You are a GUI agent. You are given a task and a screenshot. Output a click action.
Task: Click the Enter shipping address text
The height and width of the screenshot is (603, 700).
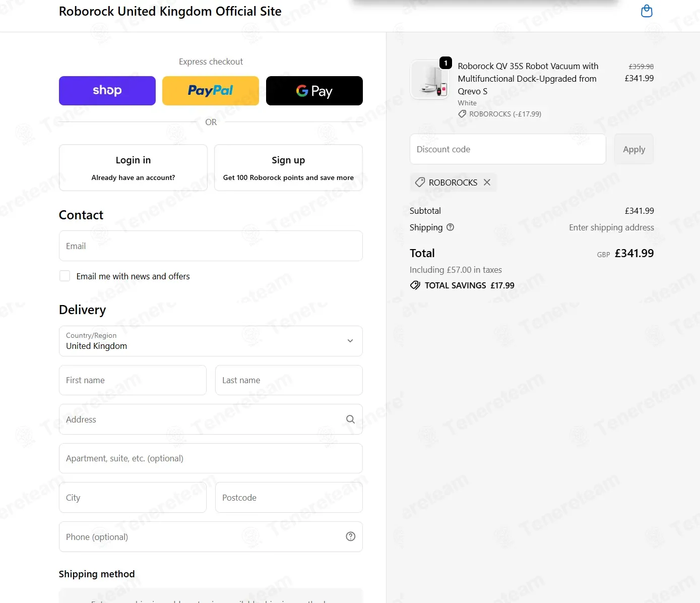coord(611,227)
